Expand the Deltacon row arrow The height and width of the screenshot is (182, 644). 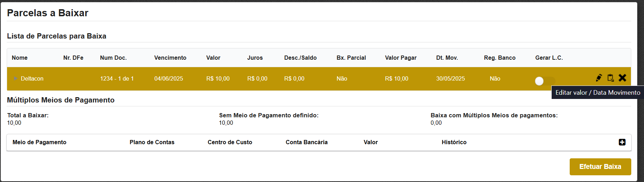coord(15,78)
